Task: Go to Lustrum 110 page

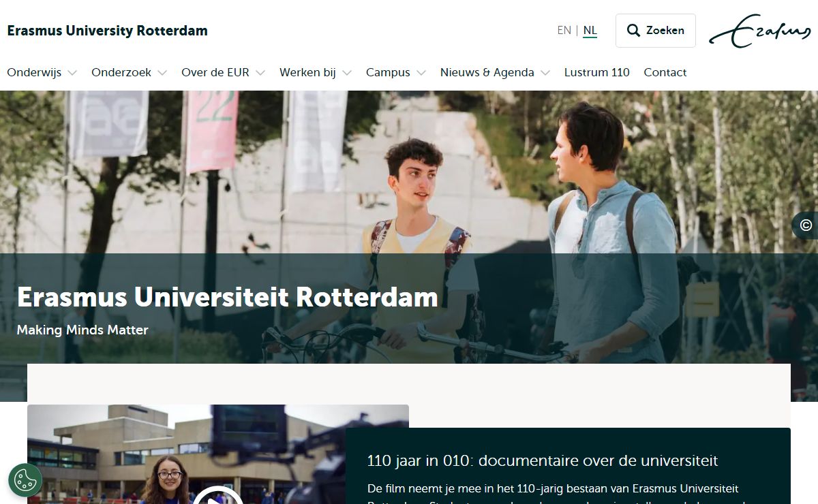Action: [x=597, y=72]
